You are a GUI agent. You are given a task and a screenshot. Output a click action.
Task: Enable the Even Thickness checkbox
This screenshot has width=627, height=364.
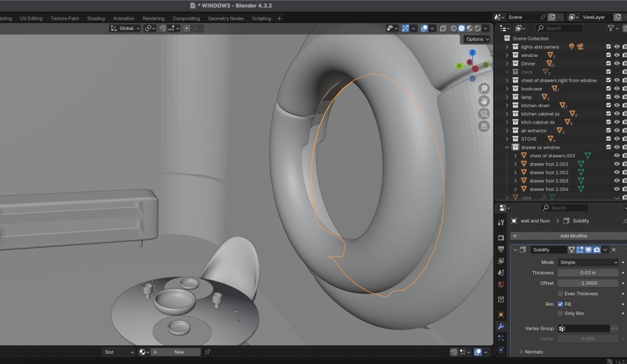click(560, 294)
